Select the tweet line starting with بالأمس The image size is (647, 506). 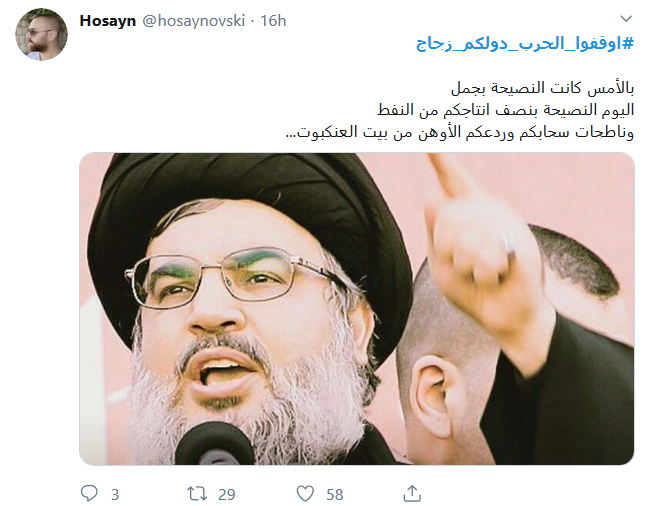(x=542, y=88)
